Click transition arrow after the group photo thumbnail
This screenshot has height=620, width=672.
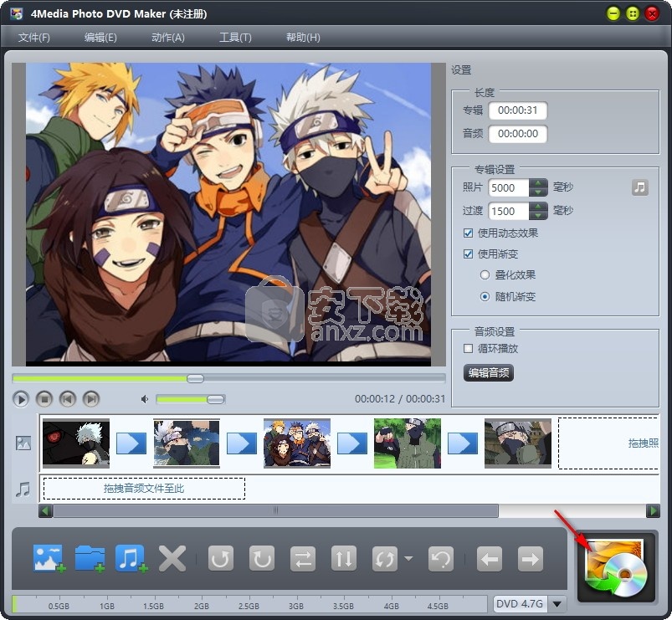click(x=352, y=443)
